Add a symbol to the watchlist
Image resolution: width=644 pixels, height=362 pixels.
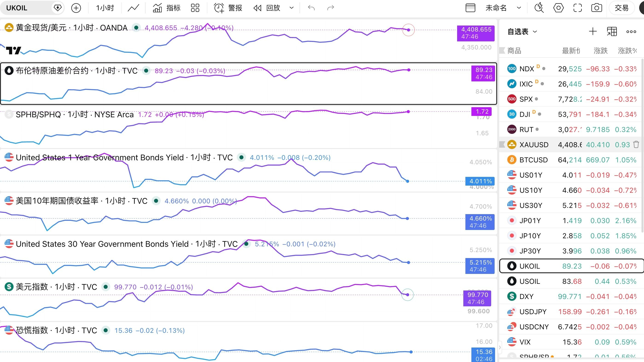593,32
